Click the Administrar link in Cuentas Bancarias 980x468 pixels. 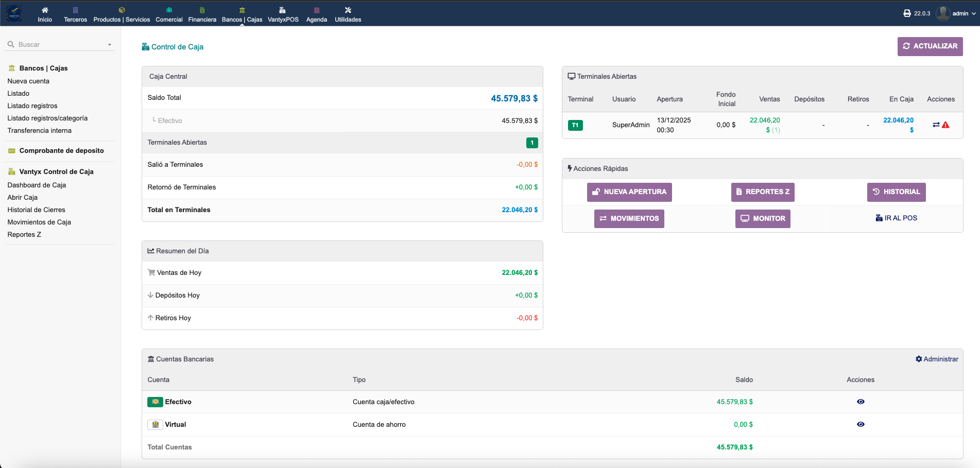937,359
